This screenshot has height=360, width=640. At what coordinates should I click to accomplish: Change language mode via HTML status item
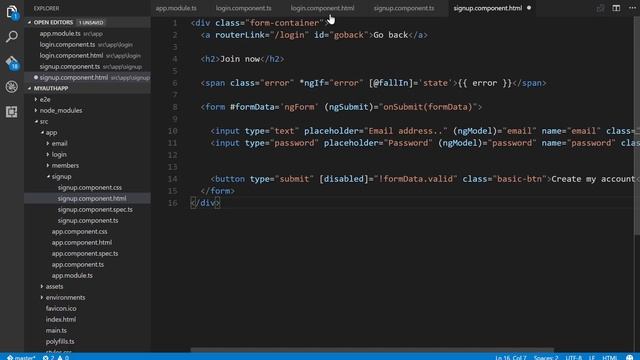609,357
